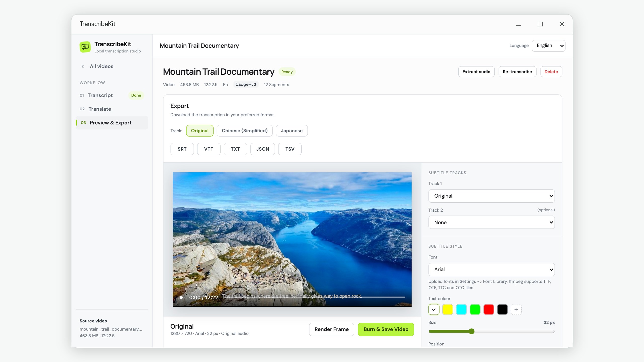Choose the yellow text colour swatch
Image resolution: width=644 pixels, height=362 pixels.
(x=448, y=309)
